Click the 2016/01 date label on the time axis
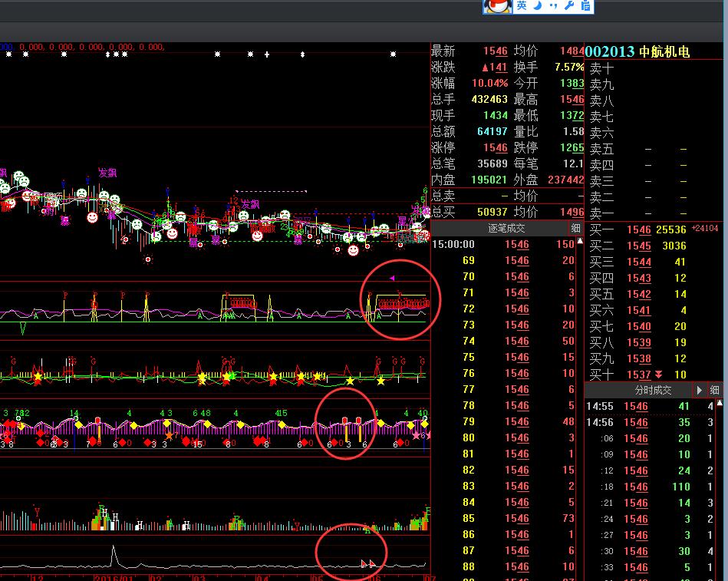728x581 pixels. pyautogui.click(x=113, y=578)
